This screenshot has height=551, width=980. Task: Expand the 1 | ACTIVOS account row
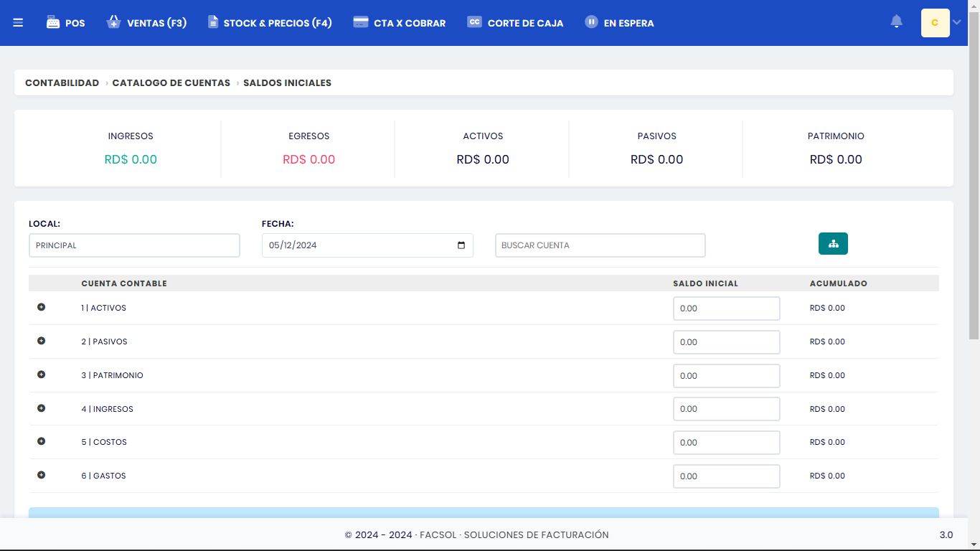click(x=41, y=307)
